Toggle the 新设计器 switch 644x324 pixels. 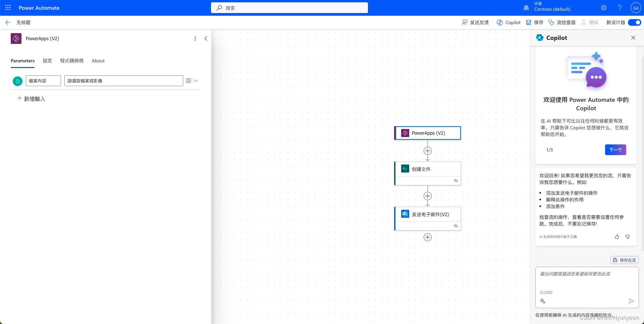(x=634, y=22)
